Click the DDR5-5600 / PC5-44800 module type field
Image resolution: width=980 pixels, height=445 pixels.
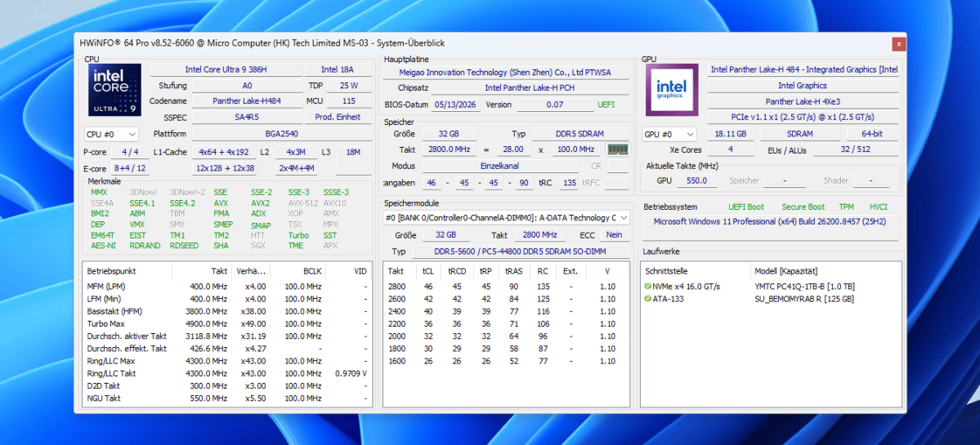[520, 251]
